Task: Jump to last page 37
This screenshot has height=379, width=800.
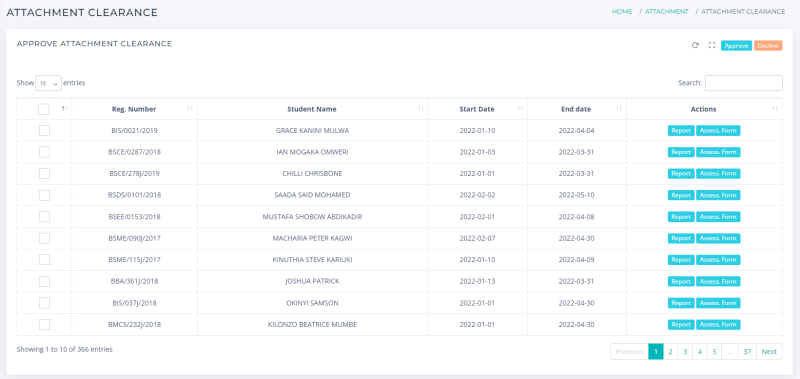Action: [x=747, y=351]
